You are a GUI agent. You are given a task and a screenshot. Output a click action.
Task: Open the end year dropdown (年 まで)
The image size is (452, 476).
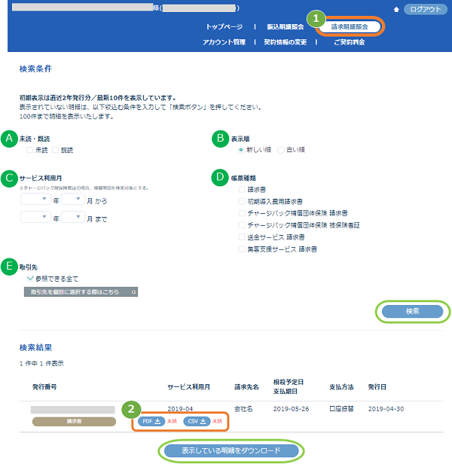[x=35, y=218]
